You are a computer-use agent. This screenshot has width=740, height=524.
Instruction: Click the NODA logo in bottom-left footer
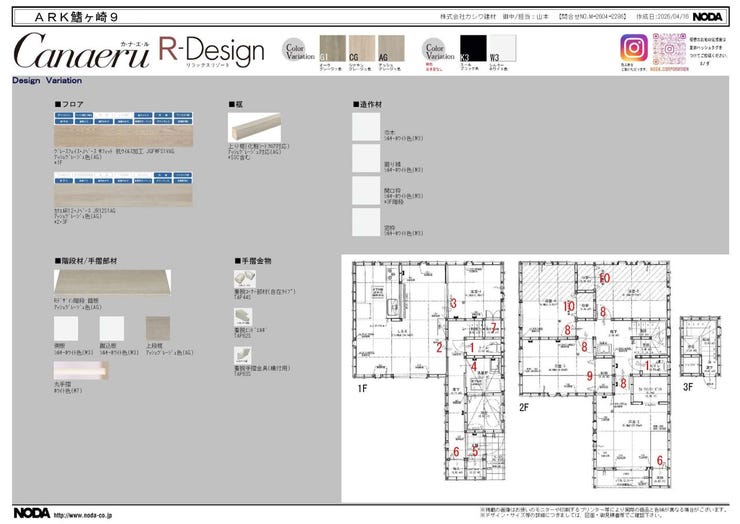[30, 513]
